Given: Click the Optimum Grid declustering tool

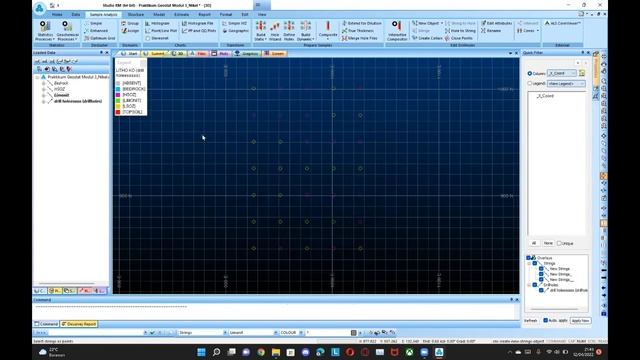Looking at the screenshot, I should tap(100, 38).
